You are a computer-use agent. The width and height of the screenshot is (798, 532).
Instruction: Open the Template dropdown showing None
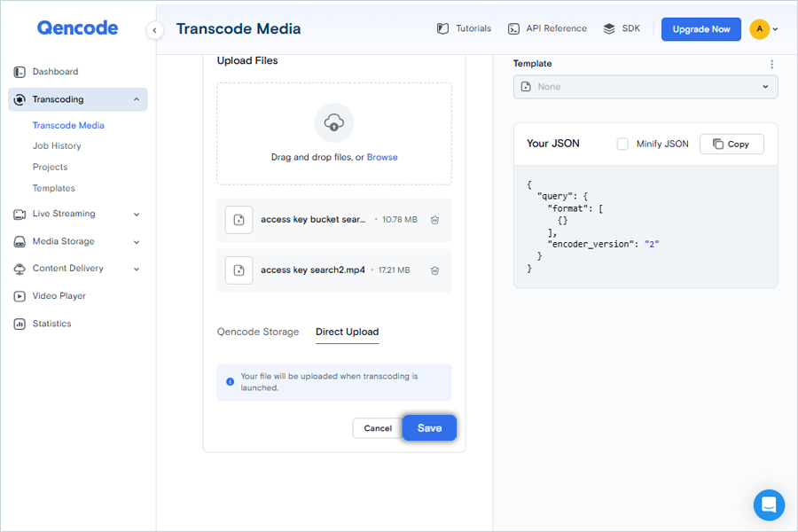(645, 87)
